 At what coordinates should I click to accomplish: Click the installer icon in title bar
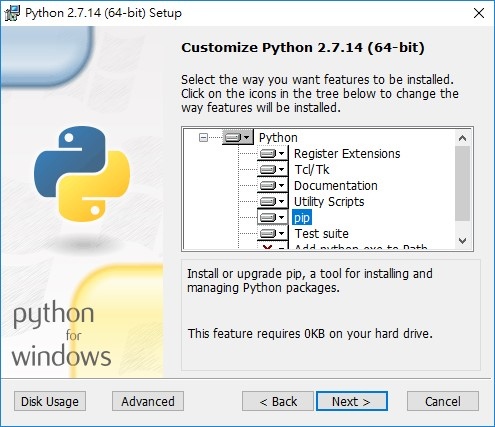12,13
